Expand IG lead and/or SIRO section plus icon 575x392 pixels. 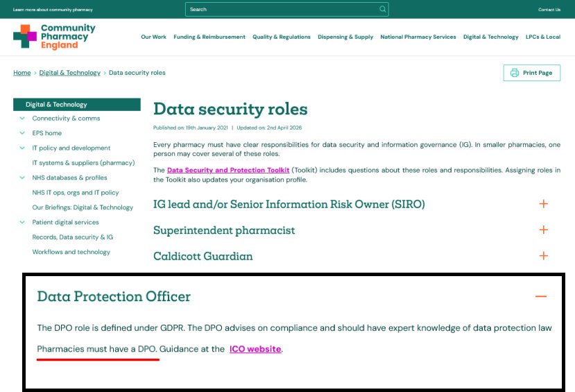tap(543, 204)
